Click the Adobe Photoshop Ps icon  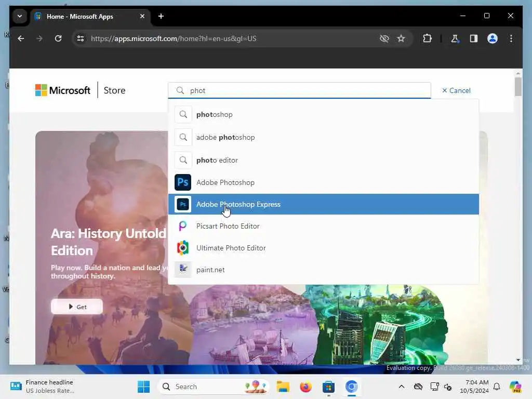[x=183, y=182]
